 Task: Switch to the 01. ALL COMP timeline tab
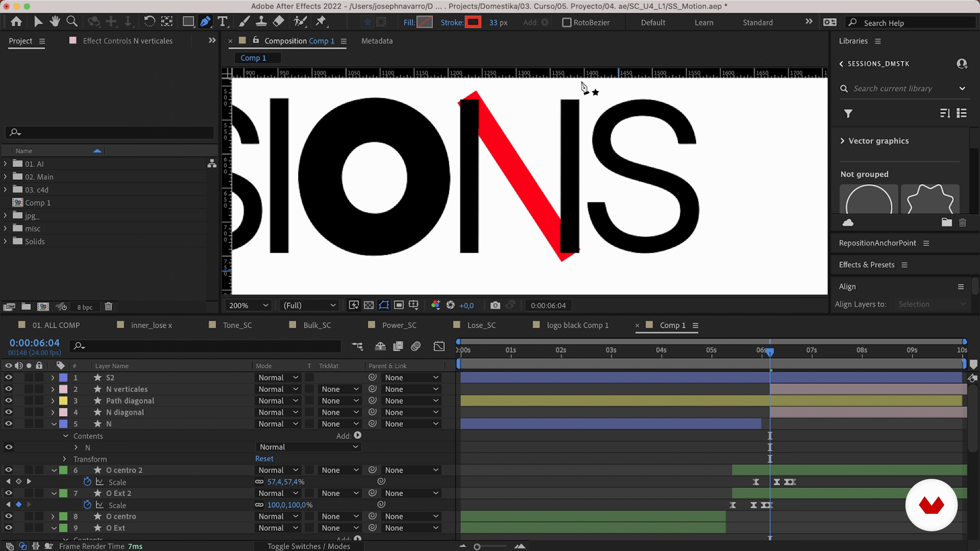pos(56,325)
